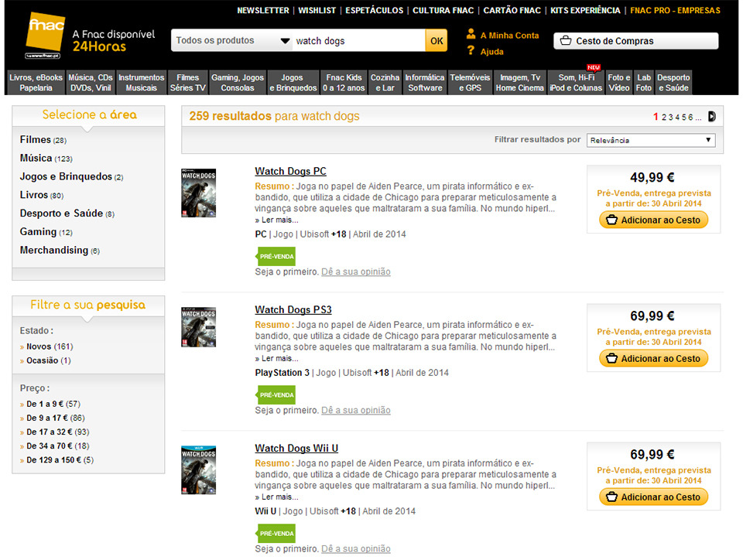
Task: Click the question mark Ajuda icon
Action: 471,51
